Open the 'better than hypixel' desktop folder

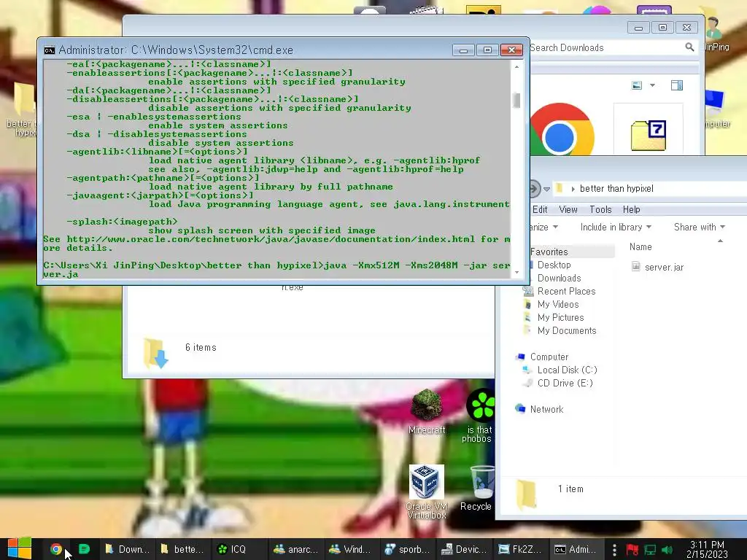point(21,109)
